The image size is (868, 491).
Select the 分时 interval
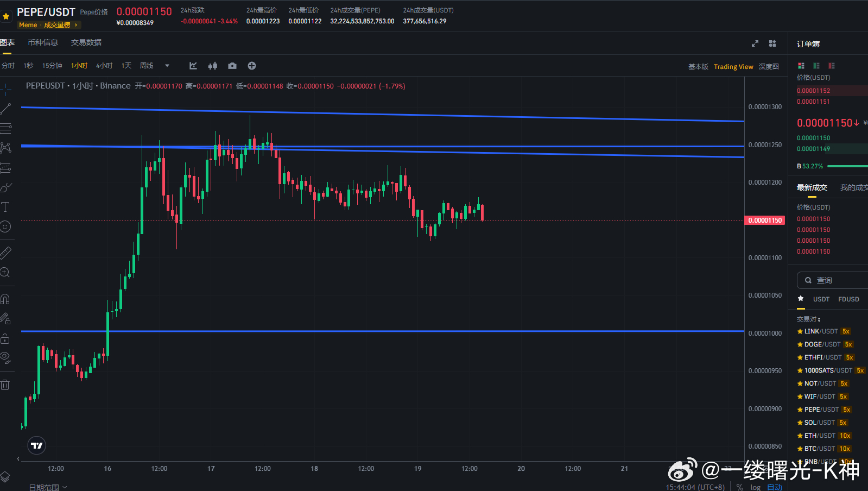(8, 66)
